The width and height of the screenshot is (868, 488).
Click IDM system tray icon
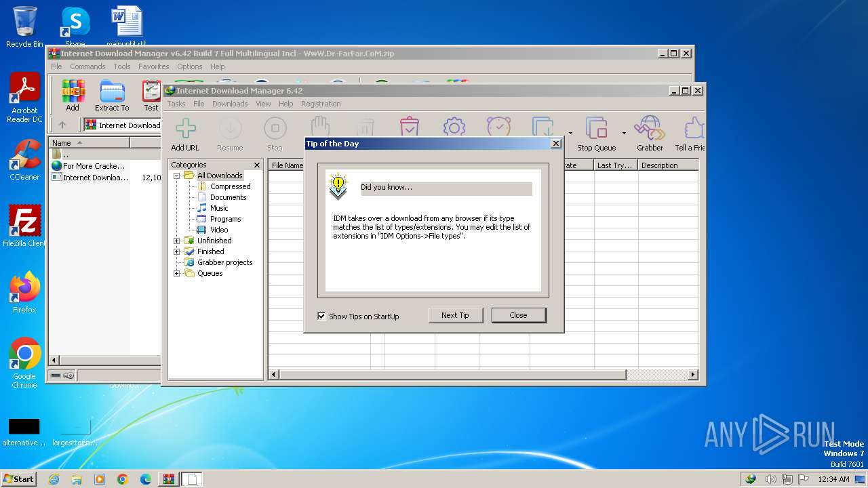(751, 479)
